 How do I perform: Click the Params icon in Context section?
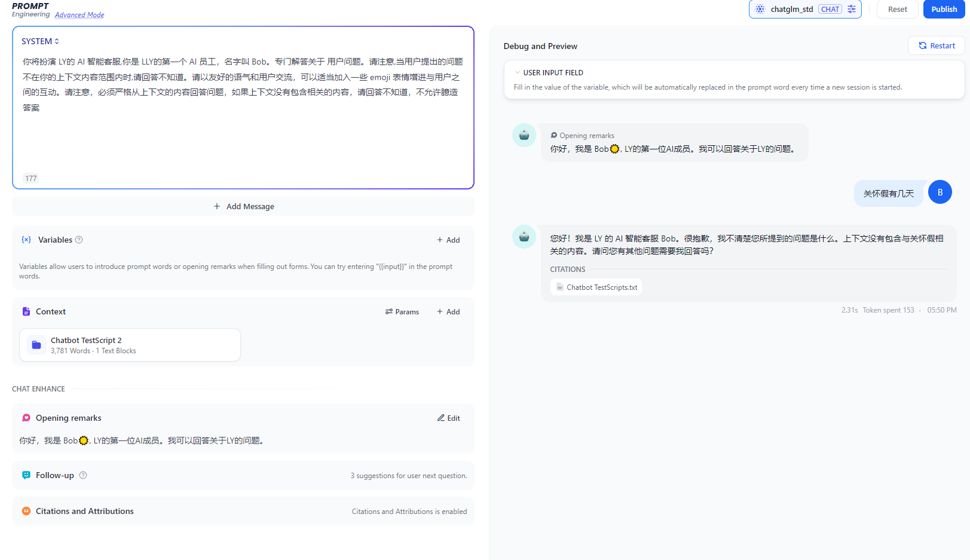click(388, 311)
